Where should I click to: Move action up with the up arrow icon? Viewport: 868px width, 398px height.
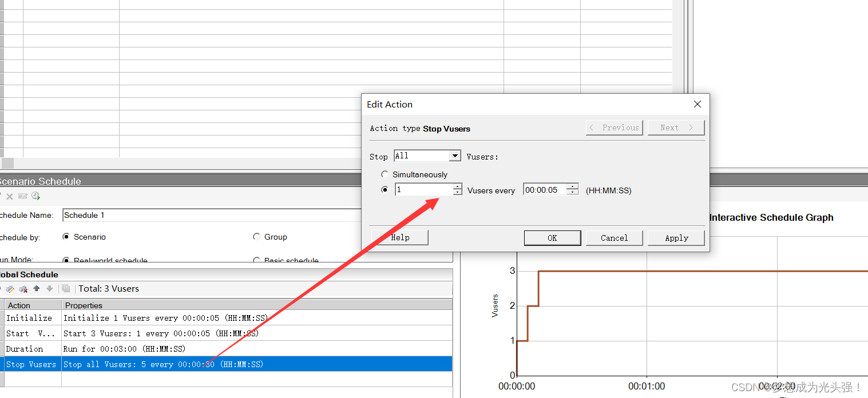[x=37, y=289]
